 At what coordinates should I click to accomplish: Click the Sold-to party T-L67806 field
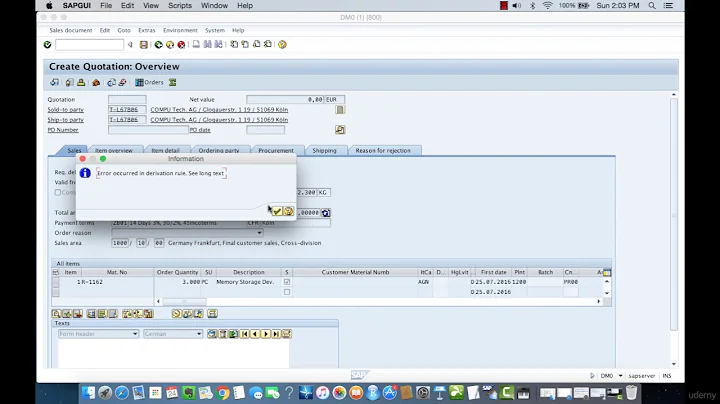(x=127, y=110)
